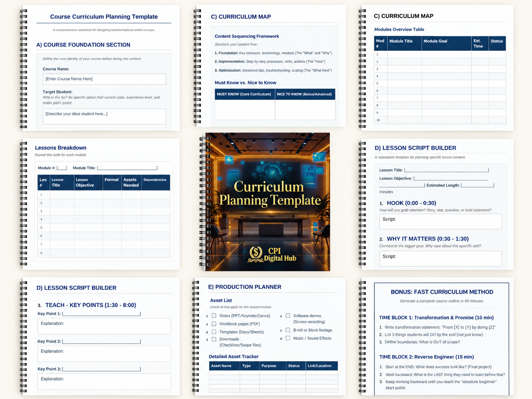
Task: Click the Dependencies column header
Action: point(155,183)
